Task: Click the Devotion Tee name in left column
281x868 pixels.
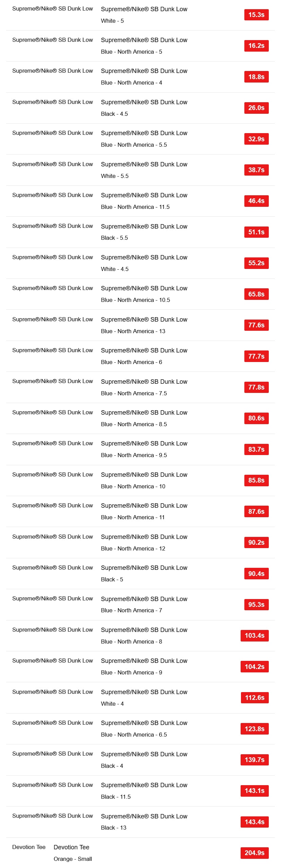Action: [x=29, y=847]
